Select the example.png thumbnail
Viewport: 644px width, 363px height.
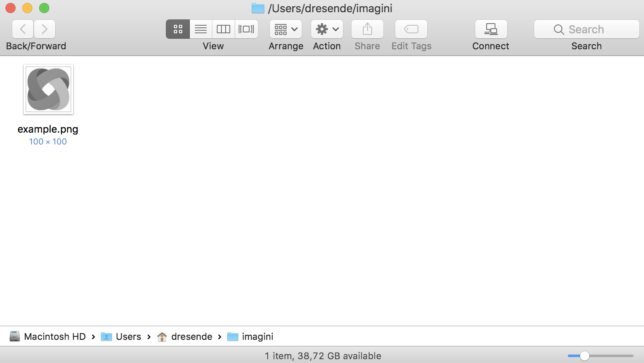48,89
